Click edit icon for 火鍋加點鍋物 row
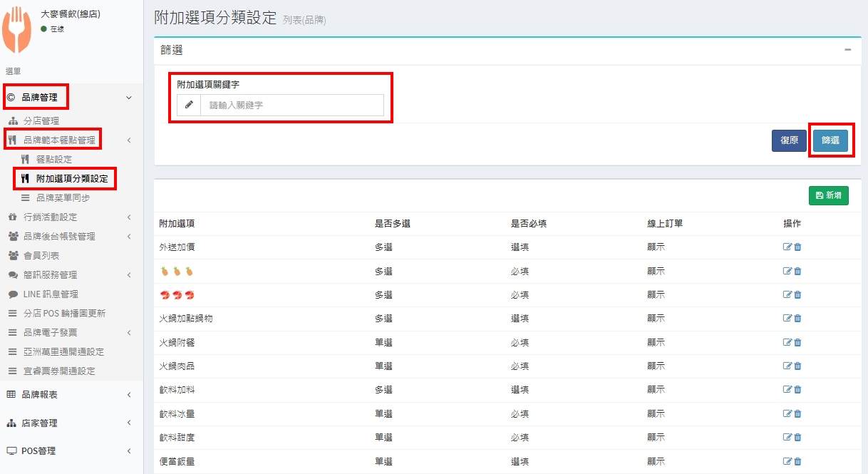Screen dimensions: 868x474 pos(787,319)
